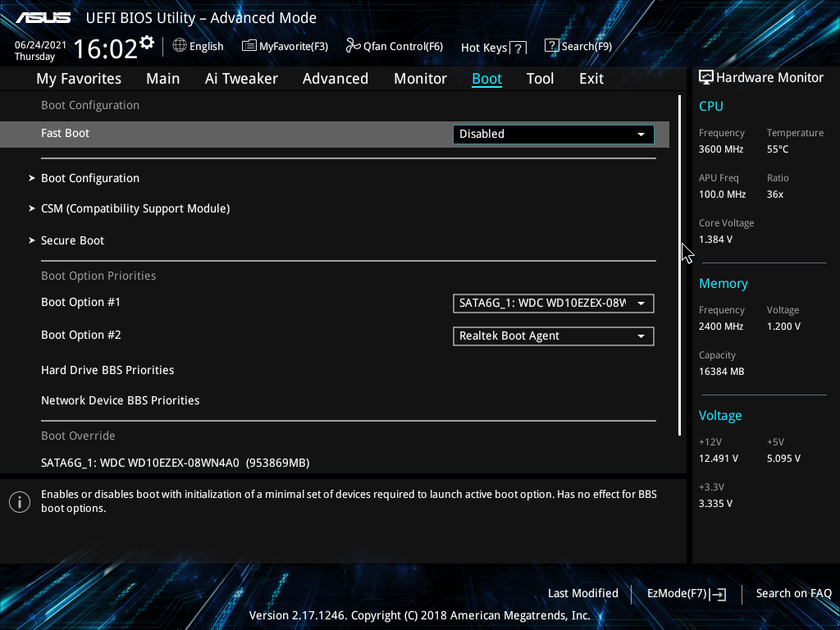Open the Boot Option #1 dropdown
Viewport: 840px width, 630px height.
(x=554, y=304)
